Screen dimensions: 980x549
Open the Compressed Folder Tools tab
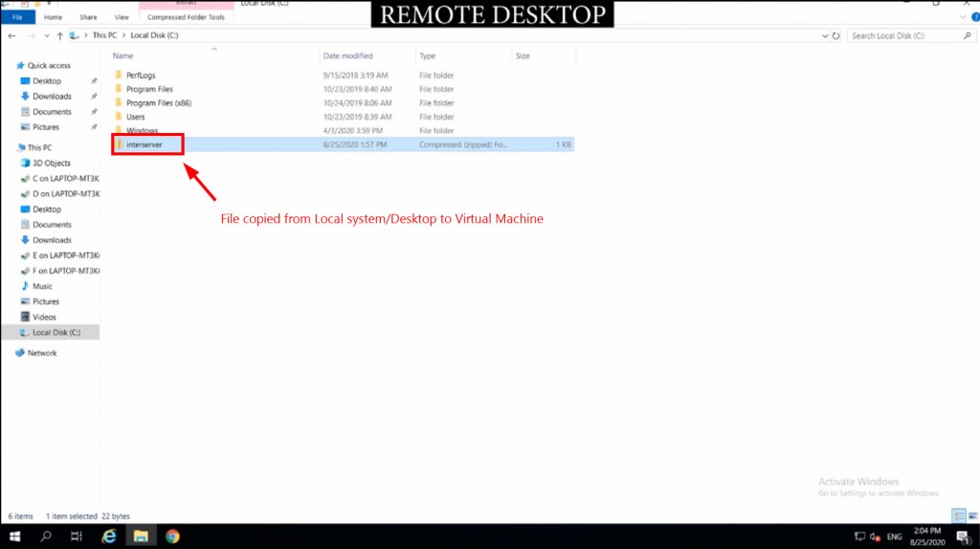[x=186, y=17]
